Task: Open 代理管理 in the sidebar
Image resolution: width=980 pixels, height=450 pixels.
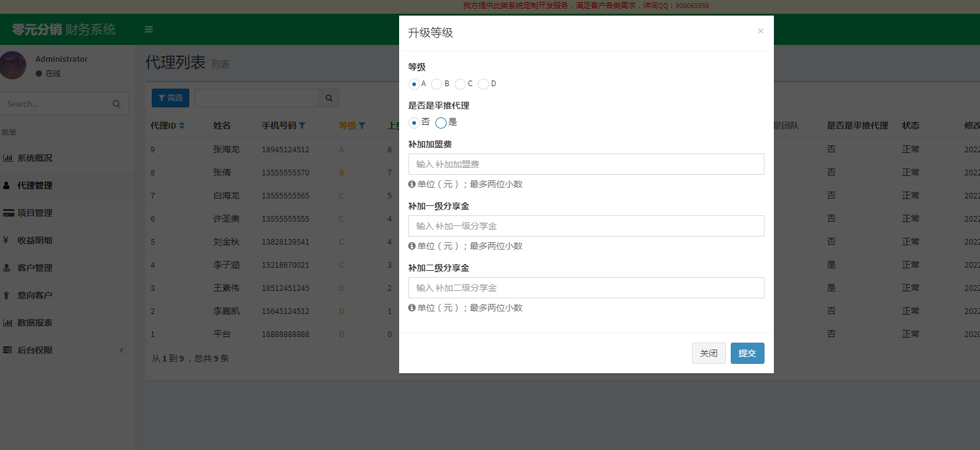Action: [x=35, y=185]
